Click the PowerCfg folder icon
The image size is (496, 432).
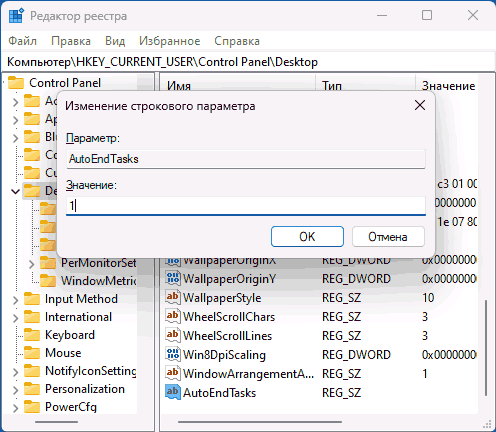(x=32, y=407)
